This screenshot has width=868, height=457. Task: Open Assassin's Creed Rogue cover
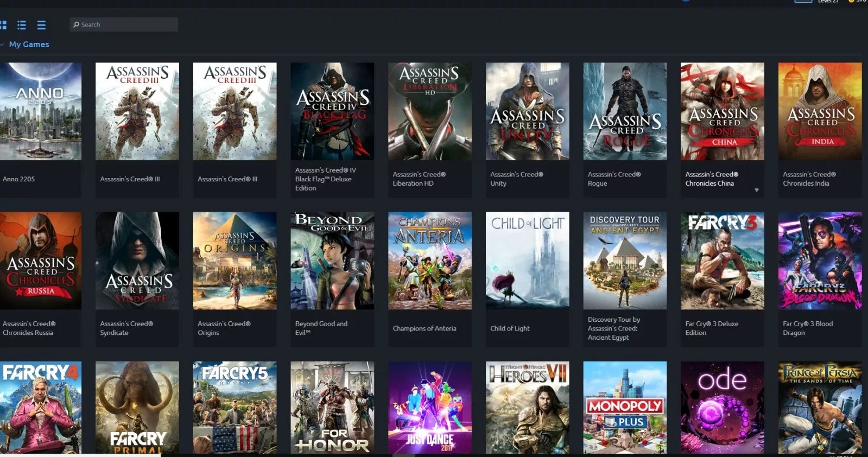(625, 111)
